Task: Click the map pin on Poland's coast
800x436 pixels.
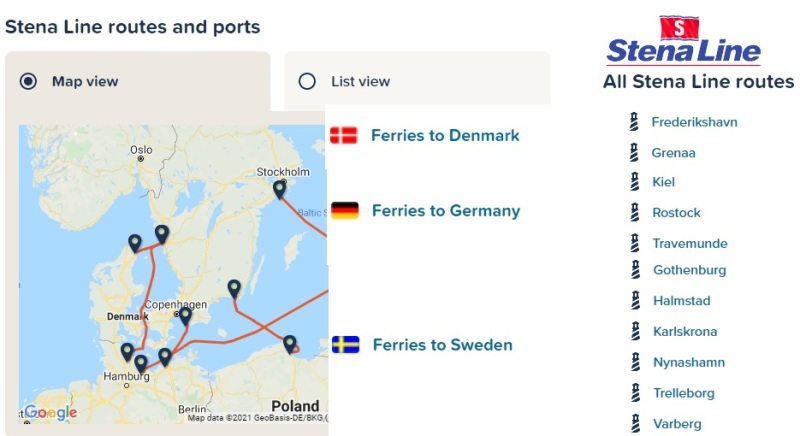Action: point(290,344)
